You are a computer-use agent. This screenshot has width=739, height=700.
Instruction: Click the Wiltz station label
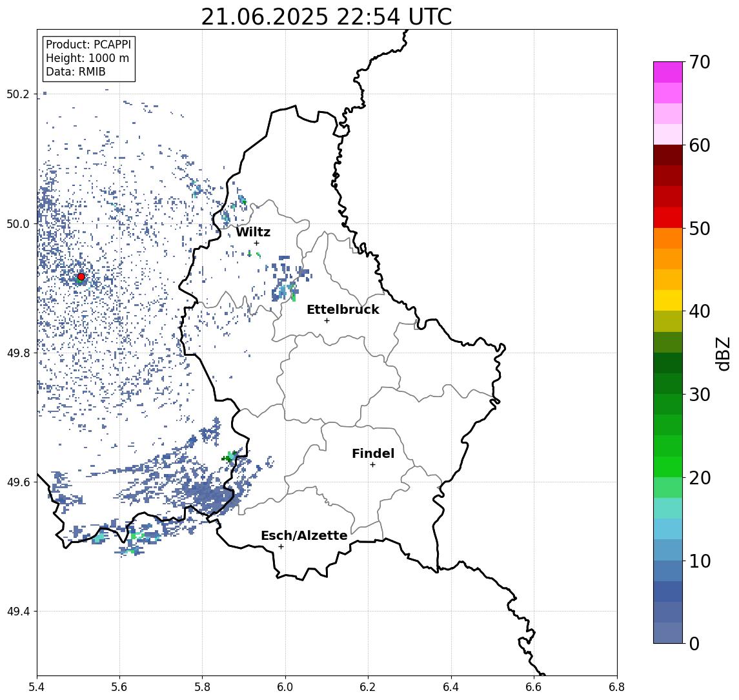click(x=253, y=232)
